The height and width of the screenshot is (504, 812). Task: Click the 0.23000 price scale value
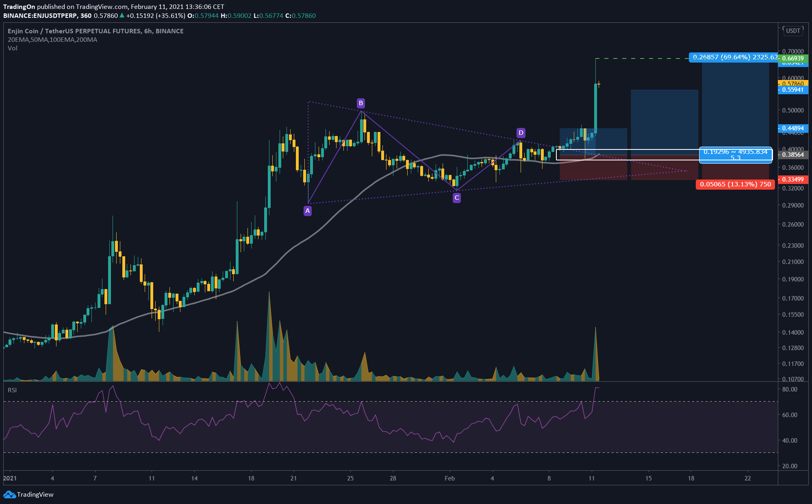click(793, 245)
